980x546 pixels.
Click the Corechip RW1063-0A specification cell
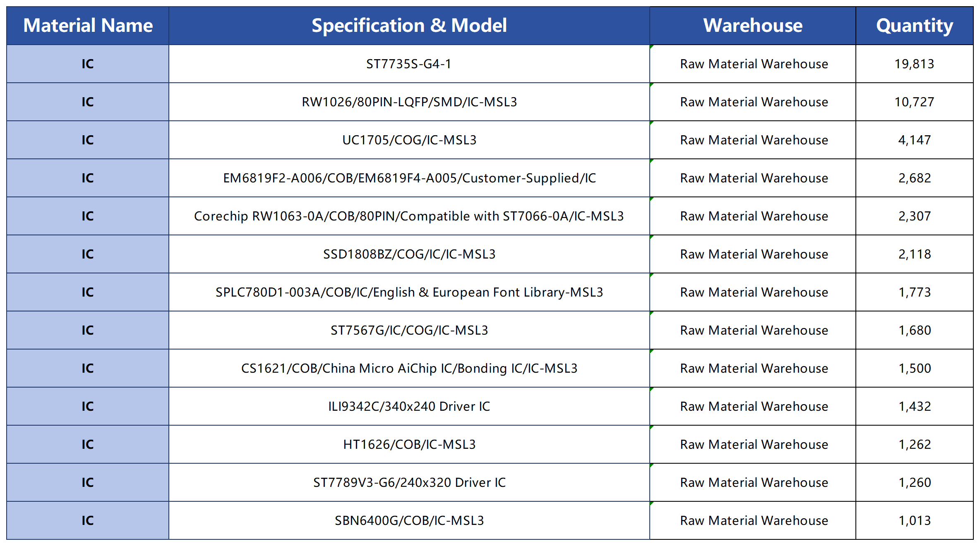(x=409, y=216)
